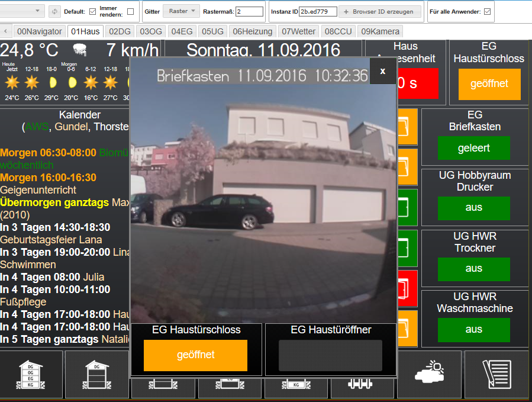Click the red Haus Anwesenheit tile
This screenshot has width=532, height=402.
[417, 83]
